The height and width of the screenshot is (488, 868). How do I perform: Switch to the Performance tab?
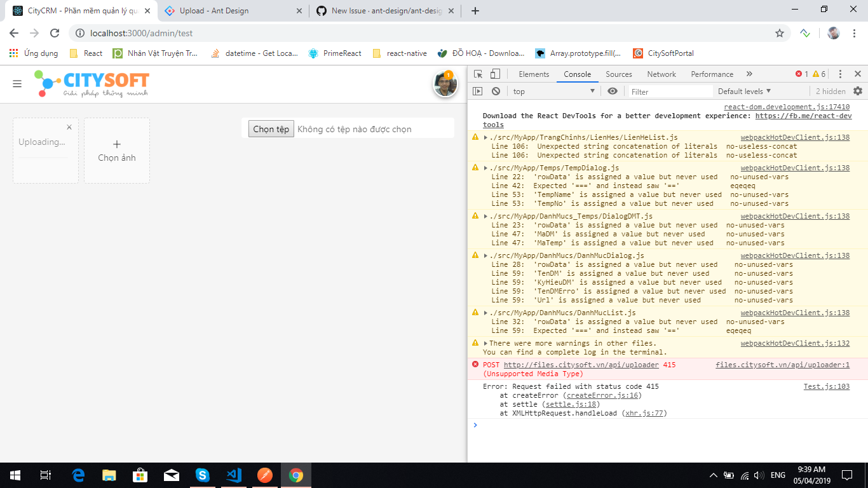712,74
